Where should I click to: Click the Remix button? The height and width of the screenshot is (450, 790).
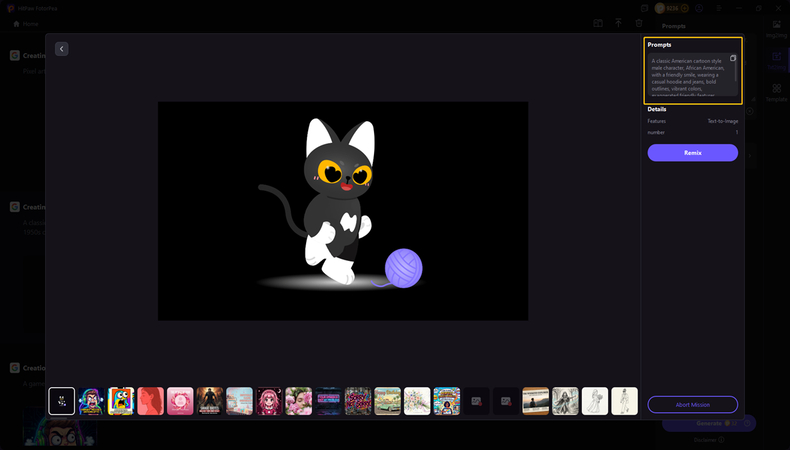(x=692, y=153)
